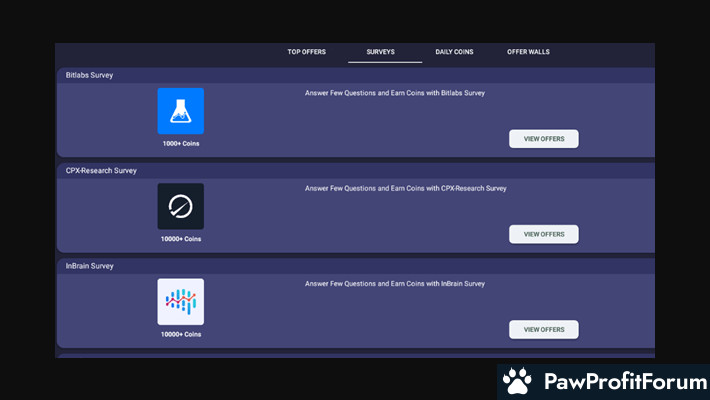Select the Bitlabs Survey header text
The image size is (710, 400).
click(x=89, y=75)
